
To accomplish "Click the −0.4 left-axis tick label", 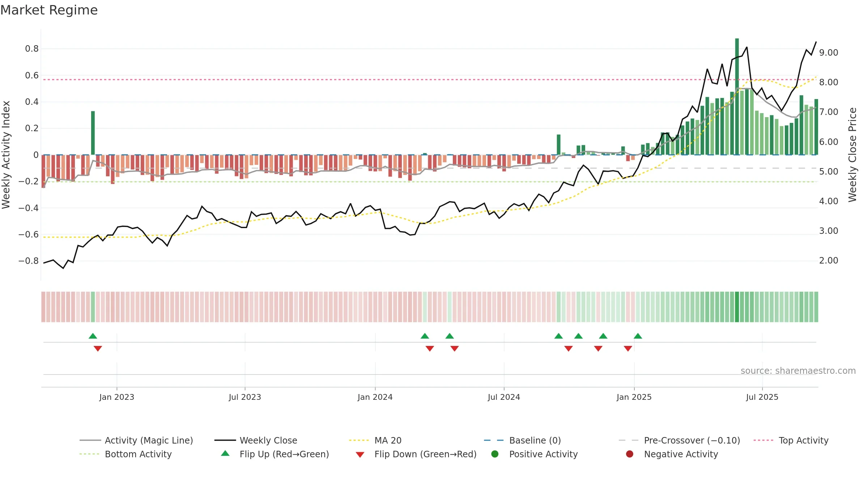I will click(29, 208).
